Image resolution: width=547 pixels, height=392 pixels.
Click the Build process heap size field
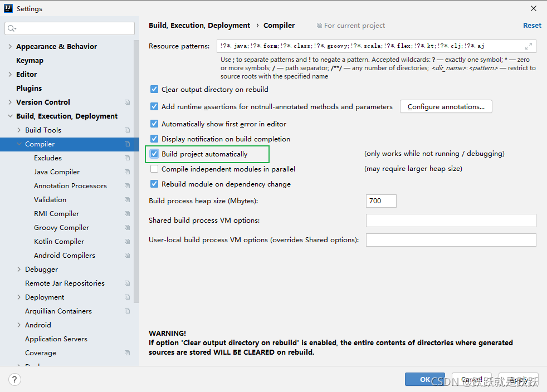(381, 201)
